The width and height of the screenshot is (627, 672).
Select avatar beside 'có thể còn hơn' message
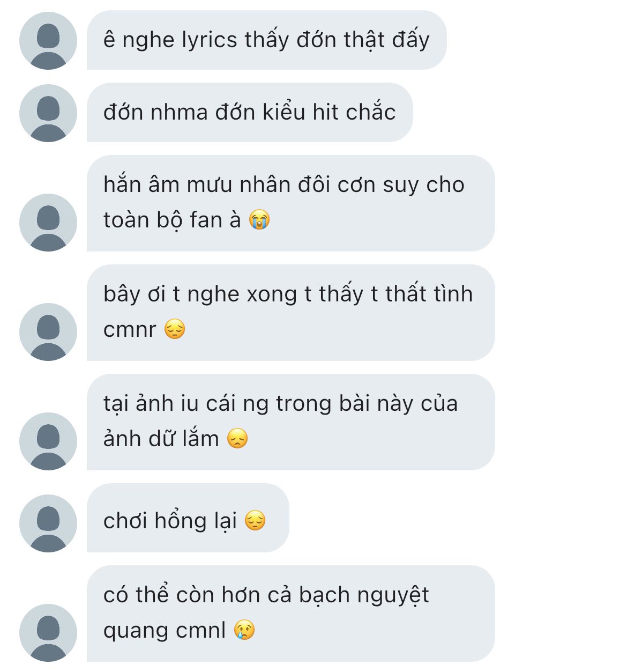coord(48,633)
